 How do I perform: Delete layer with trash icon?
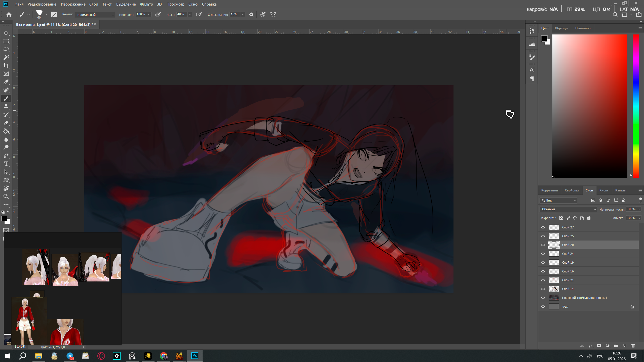tap(633, 346)
